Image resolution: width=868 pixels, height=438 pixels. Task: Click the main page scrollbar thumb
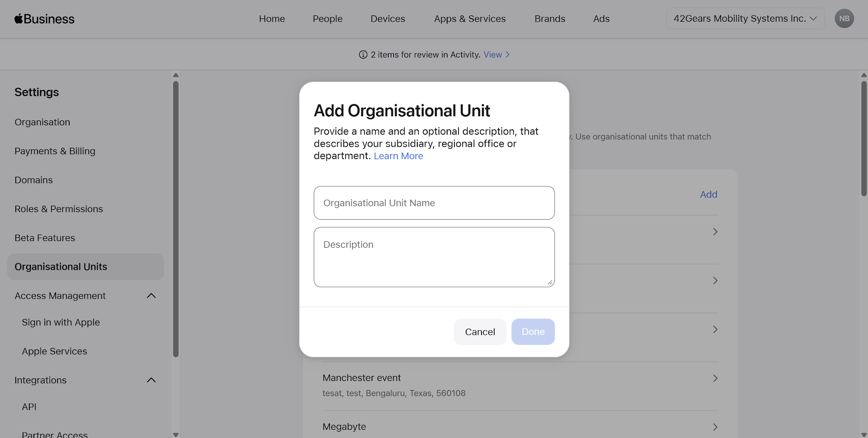[864, 138]
